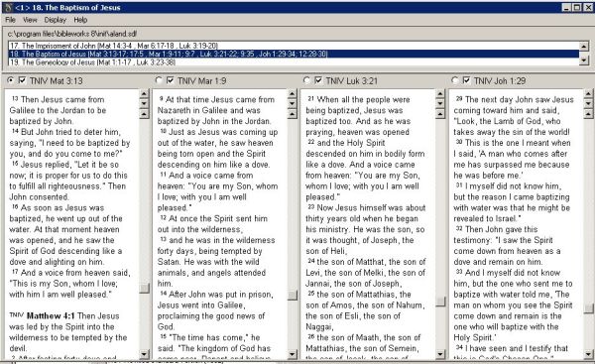Click bottom scrollbar down arrow of Matthew column

click(x=144, y=354)
